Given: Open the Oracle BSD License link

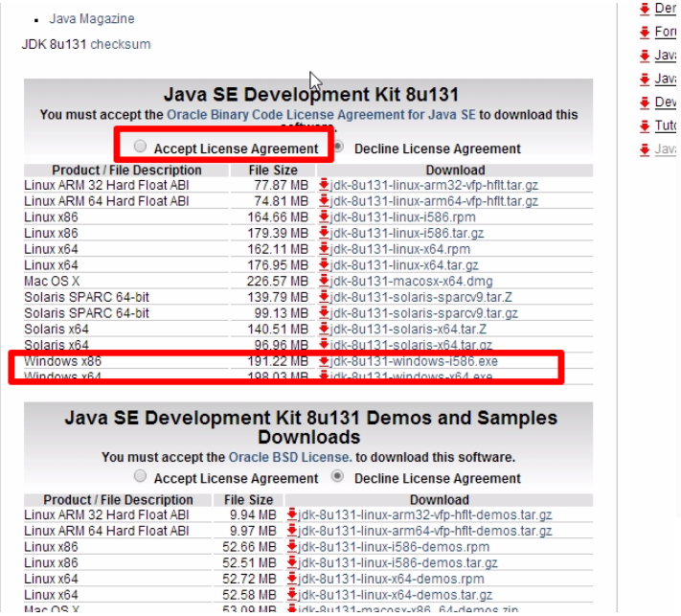Looking at the screenshot, I should 290,457.
